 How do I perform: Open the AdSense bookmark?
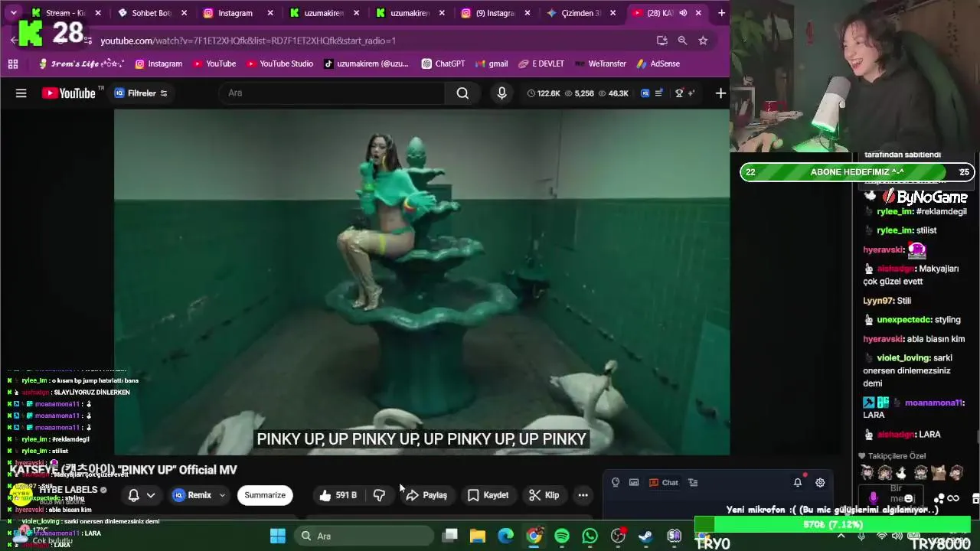tap(658, 64)
